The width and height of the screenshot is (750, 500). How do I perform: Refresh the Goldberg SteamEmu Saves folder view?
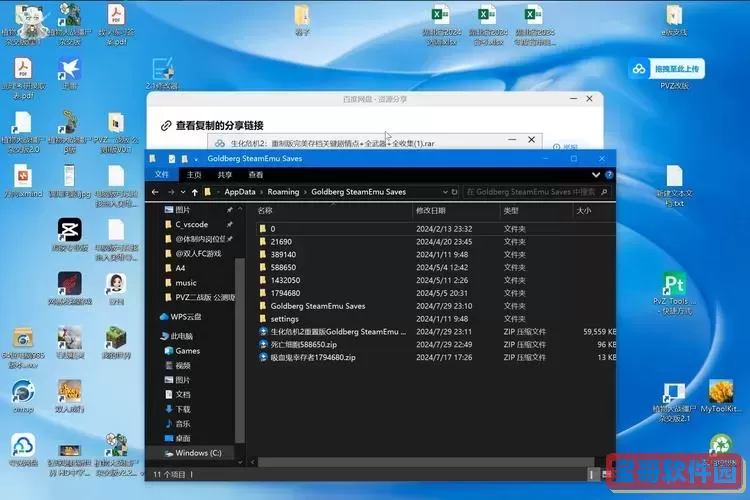click(x=454, y=192)
